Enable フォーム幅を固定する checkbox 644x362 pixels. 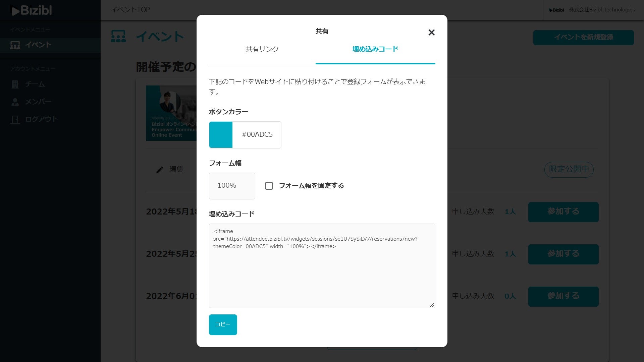(269, 186)
